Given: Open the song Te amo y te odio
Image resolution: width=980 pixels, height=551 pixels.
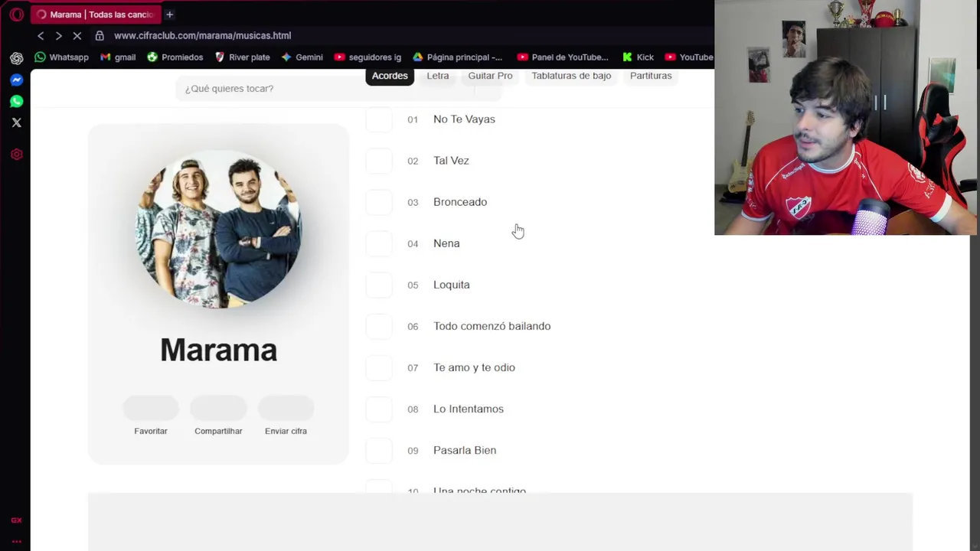Looking at the screenshot, I should click(474, 367).
